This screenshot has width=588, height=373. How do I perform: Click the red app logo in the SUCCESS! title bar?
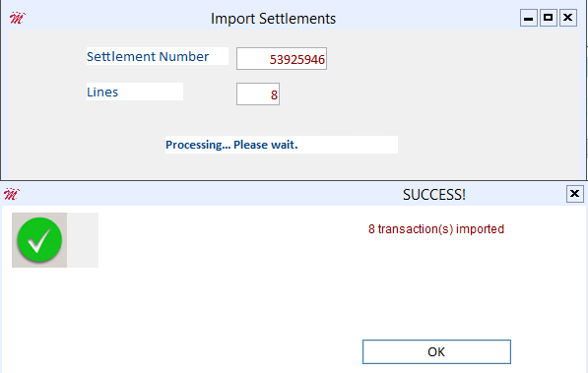(11, 194)
